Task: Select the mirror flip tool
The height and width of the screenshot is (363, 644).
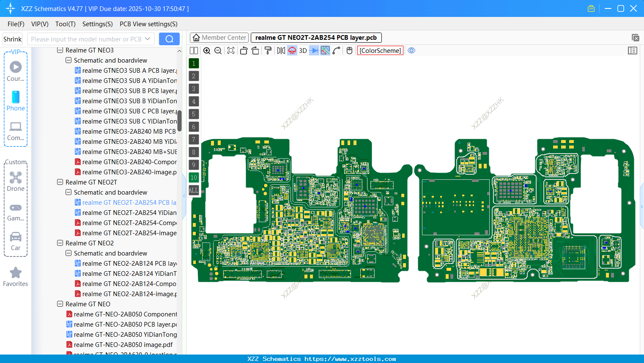Action: (x=280, y=50)
